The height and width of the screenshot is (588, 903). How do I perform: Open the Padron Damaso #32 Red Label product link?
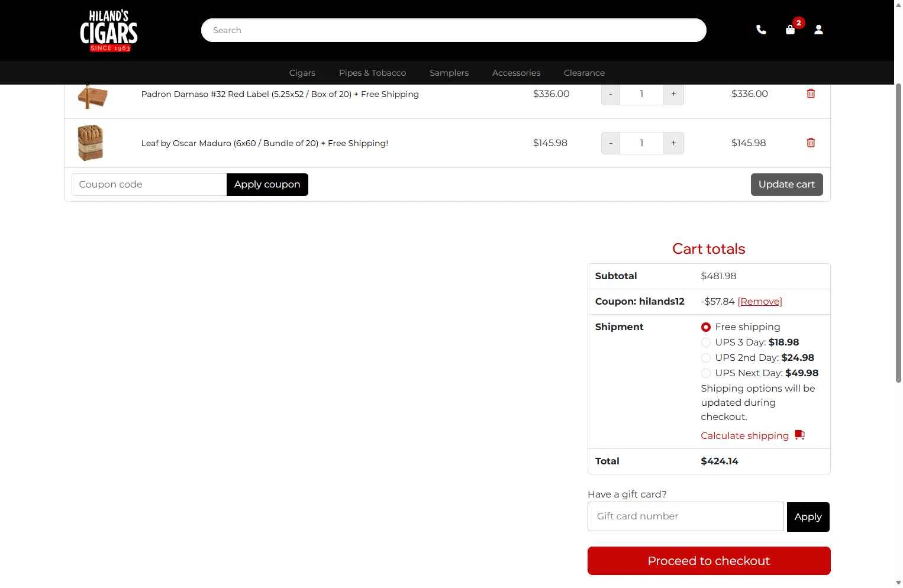(x=280, y=94)
